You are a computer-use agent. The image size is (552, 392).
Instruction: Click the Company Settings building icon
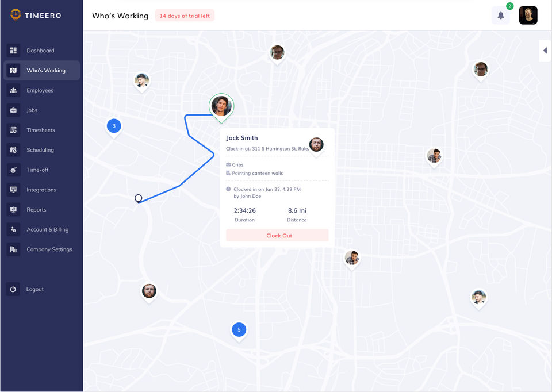[13, 249]
